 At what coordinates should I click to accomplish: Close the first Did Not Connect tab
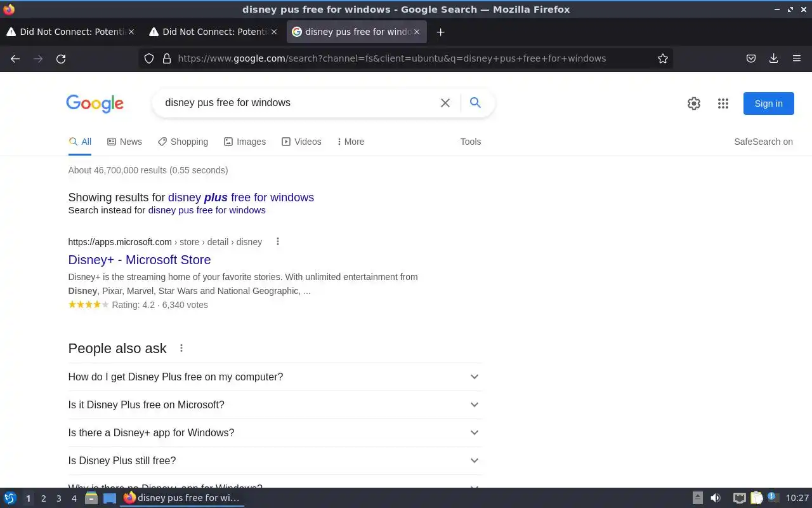tap(131, 32)
